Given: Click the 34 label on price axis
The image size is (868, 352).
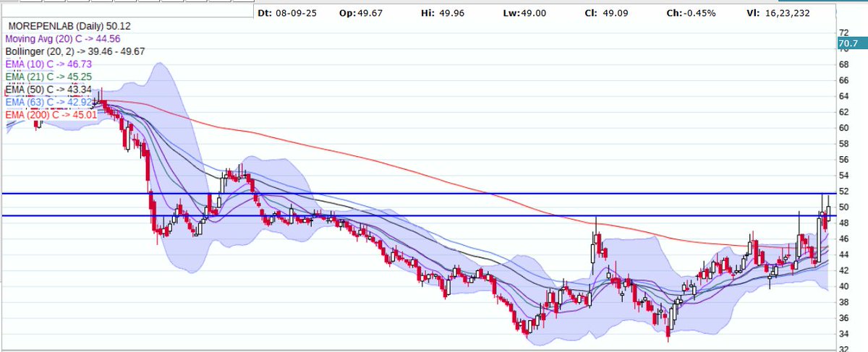Looking at the screenshot, I should click(x=843, y=334).
